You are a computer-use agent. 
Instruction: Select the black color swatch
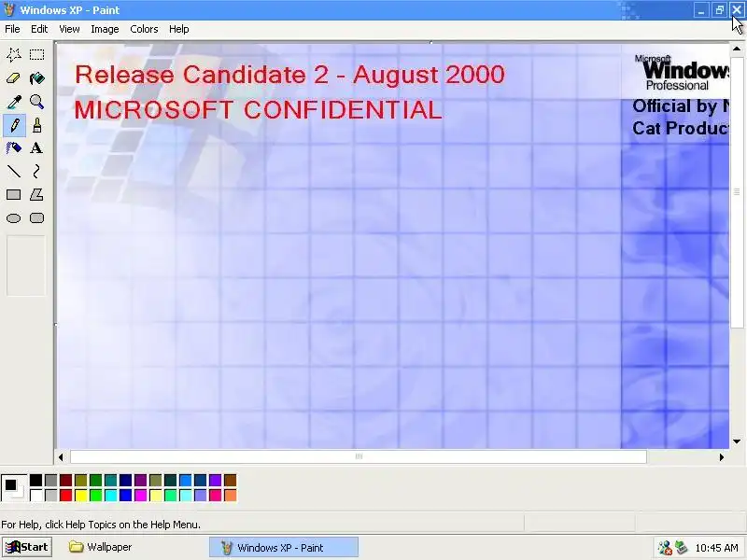[x=35, y=480]
